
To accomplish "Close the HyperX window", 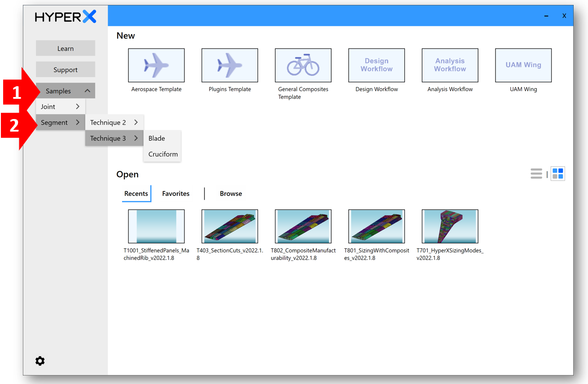I will pyautogui.click(x=564, y=16).
